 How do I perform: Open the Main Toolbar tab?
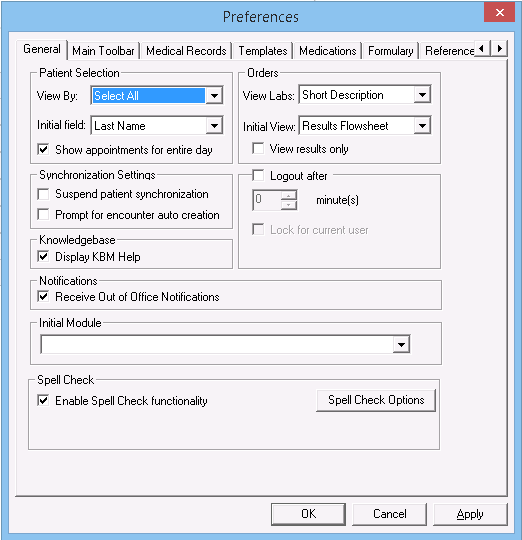103,51
